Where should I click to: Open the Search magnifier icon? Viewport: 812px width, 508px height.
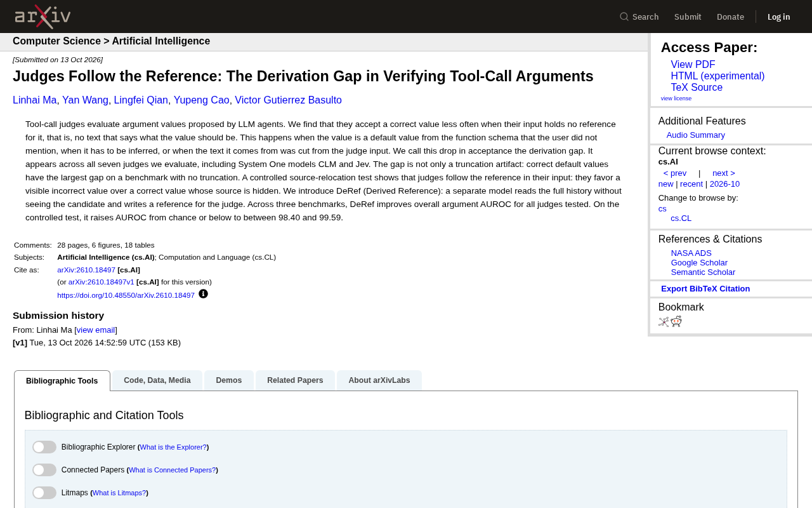click(624, 17)
